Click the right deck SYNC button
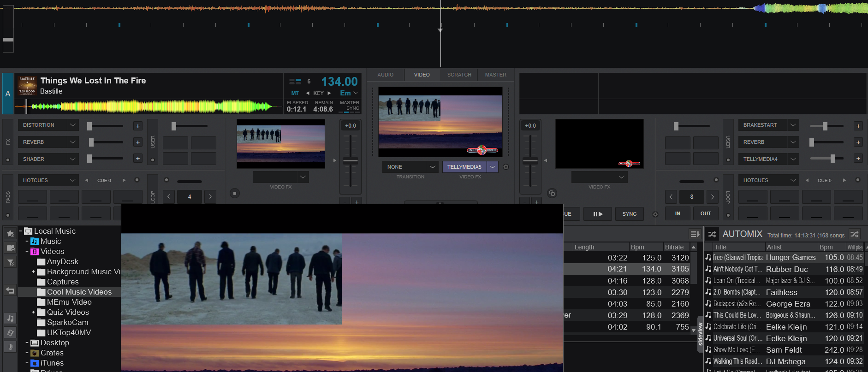The height and width of the screenshot is (372, 868). (x=630, y=214)
